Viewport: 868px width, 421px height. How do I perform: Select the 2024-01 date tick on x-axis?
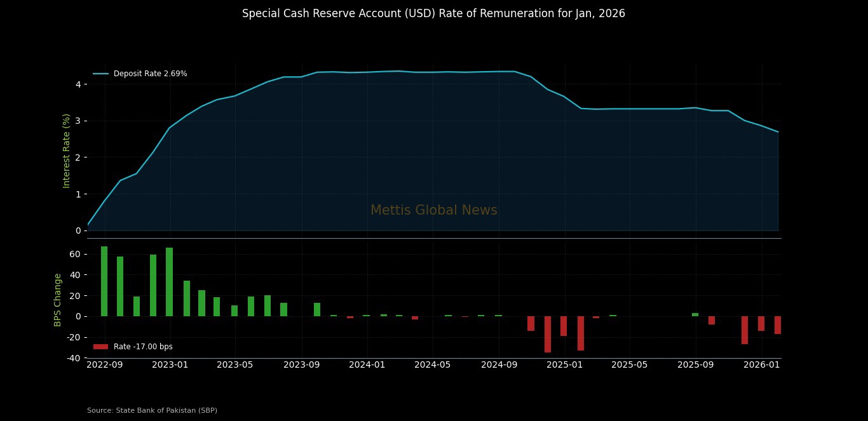click(x=367, y=364)
